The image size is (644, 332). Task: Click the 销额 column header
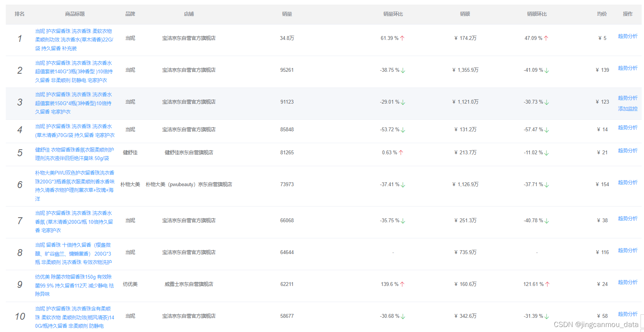pos(465,14)
